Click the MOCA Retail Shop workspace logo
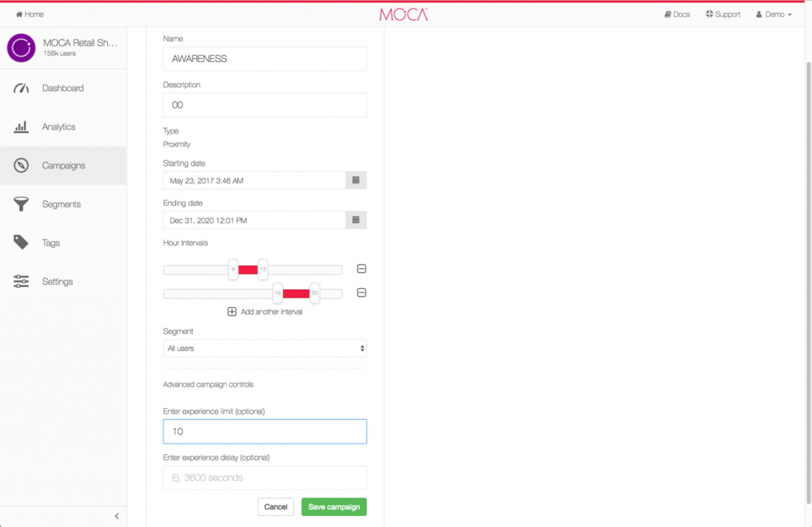The width and height of the screenshot is (812, 527). click(21, 48)
